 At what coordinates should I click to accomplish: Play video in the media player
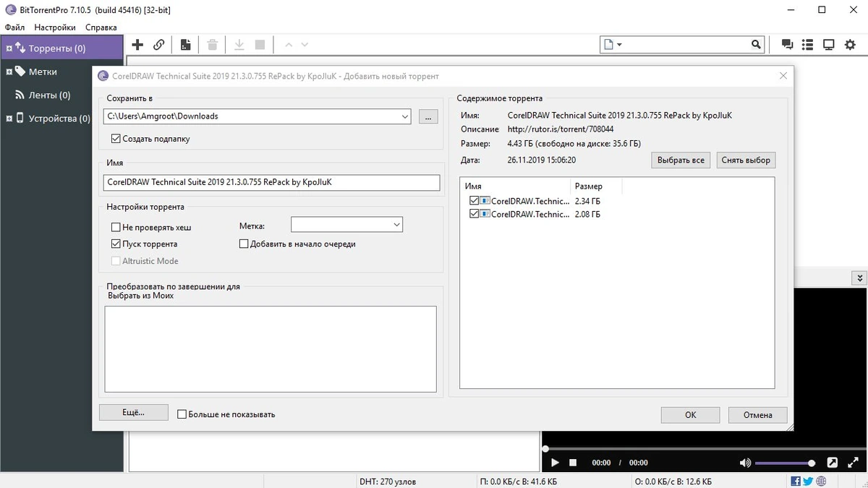(x=555, y=463)
